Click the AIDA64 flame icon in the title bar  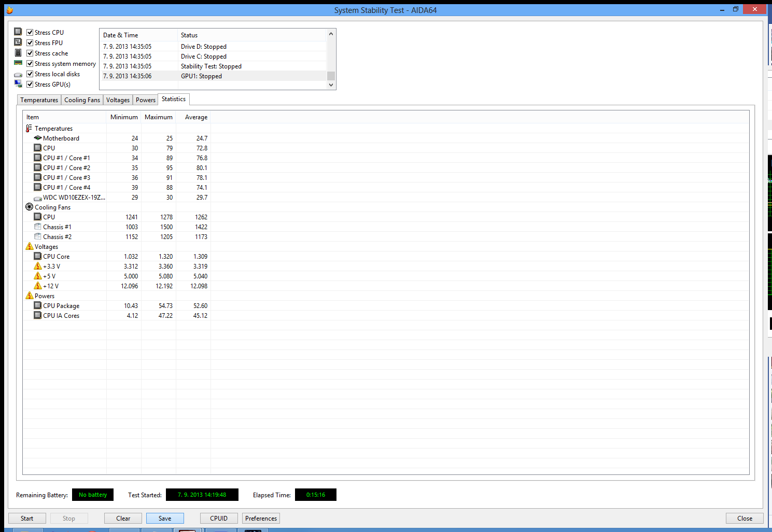pyautogui.click(x=9, y=10)
